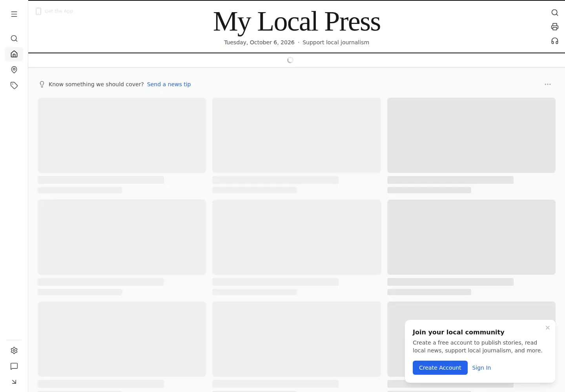565x392 pixels.
Task: Click the sidebar search icon
Action: tap(14, 38)
